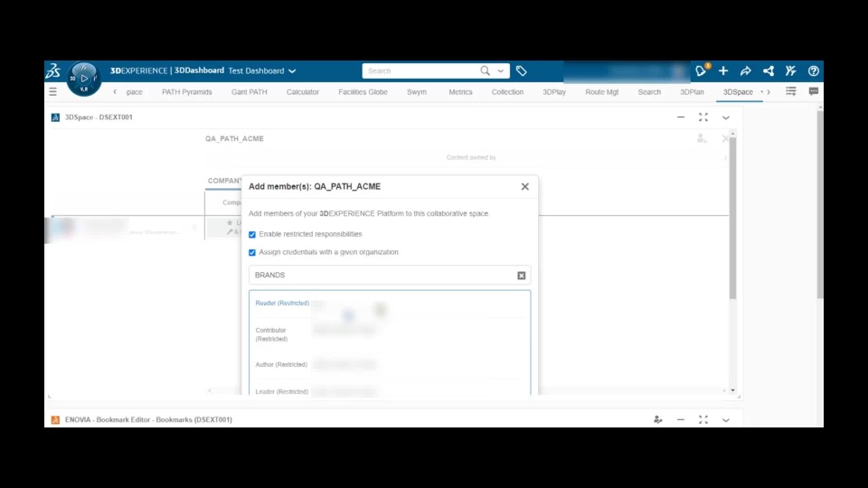Expand the 3DSpace widget menu chevron

pyautogui.click(x=726, y=117)
